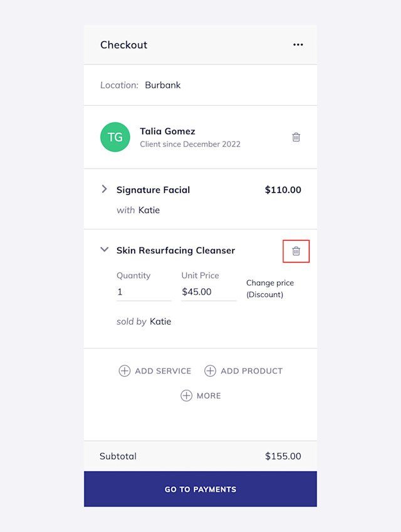The height and width of the screenshot is (532, 401).
Task: Click the ADD SERVICE label
Action: pyautogui.click(x=163, y=371)
